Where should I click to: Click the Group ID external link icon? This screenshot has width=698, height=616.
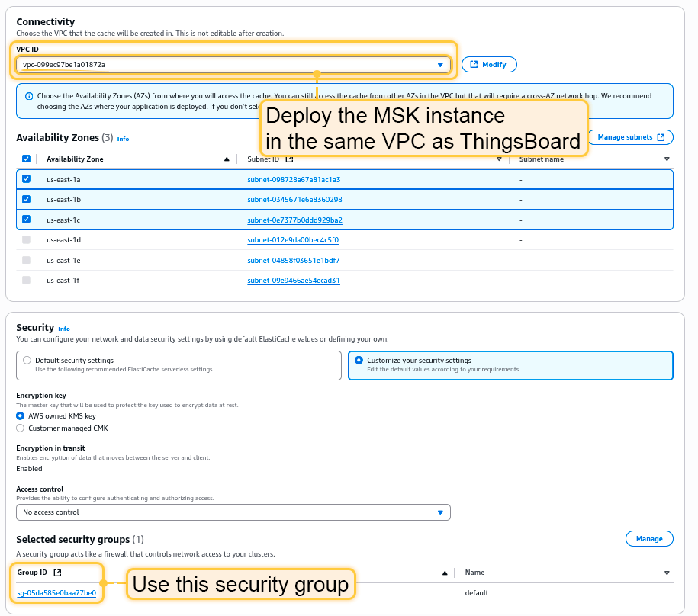[57, 573]
